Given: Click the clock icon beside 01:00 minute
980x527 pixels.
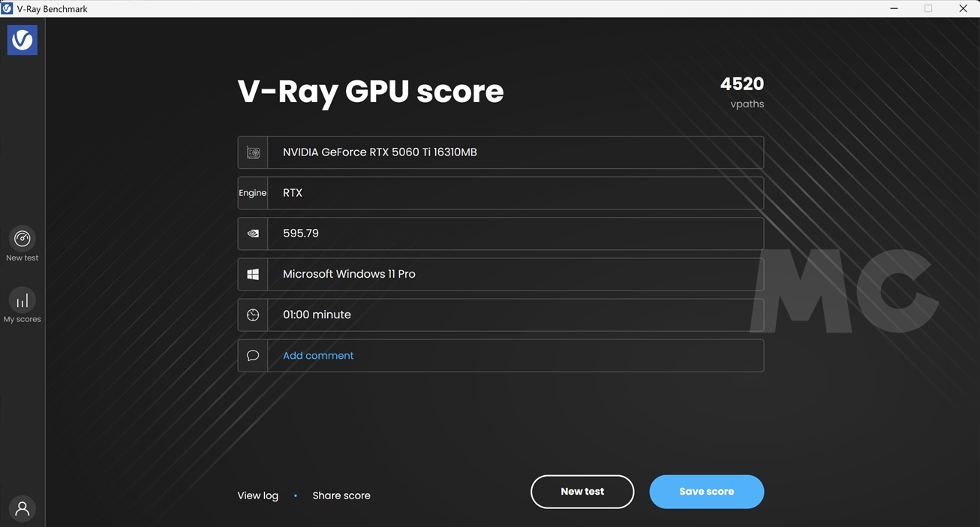Looking at the screenshot, I should [253, 315].
